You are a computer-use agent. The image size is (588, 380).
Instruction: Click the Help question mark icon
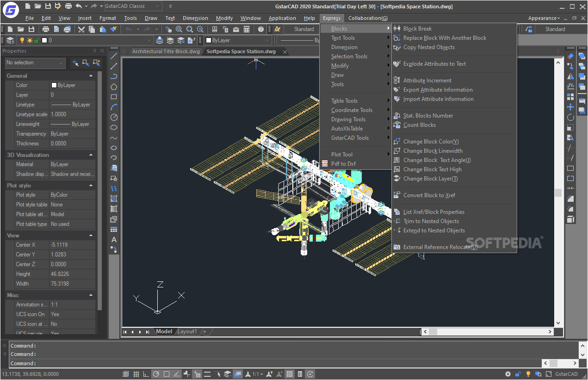pyautogui.click(x=261, y=29)
